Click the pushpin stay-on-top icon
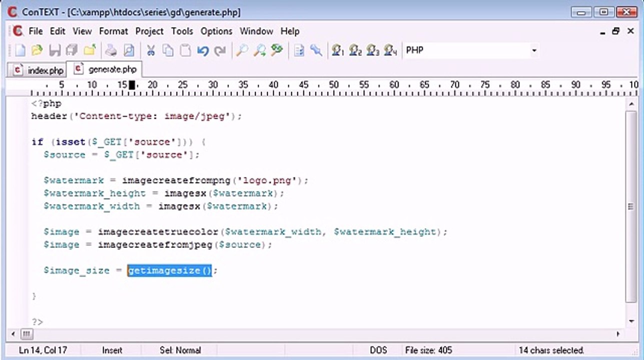644x360 pixels. pos(316,50)
